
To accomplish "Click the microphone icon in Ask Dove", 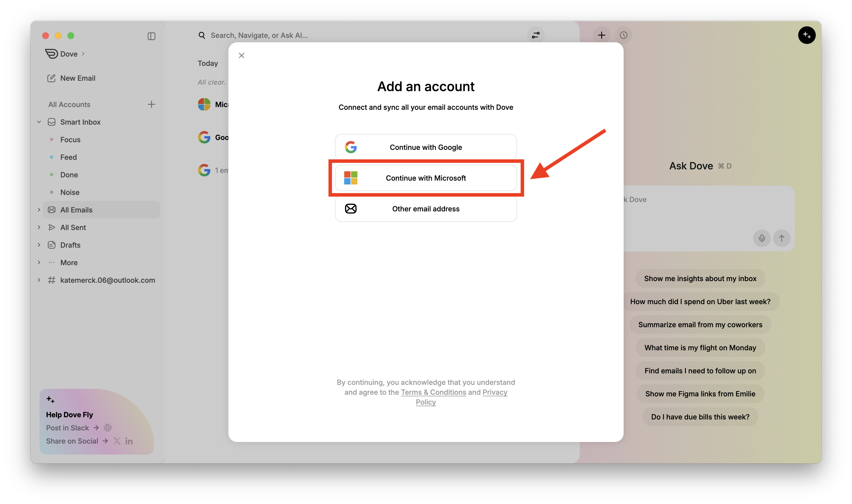I will tap(762, 238).
